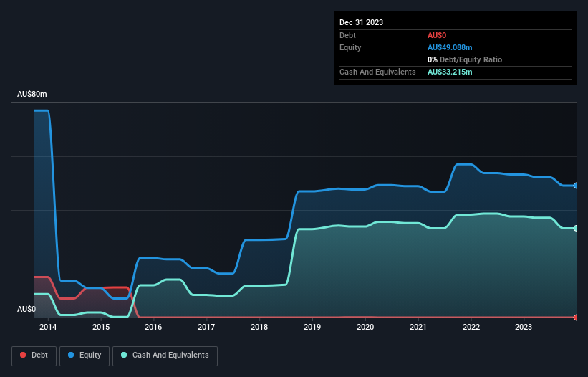588x377 pixels.
Task: Click the AU$80m y-axis label
Action: [32, 94]
